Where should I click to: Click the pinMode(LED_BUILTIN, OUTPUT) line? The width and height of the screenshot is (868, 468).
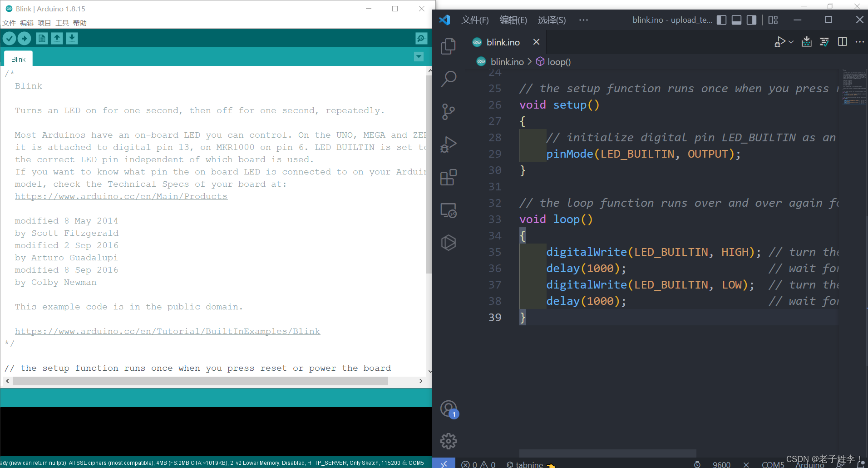tap(643, 154)
